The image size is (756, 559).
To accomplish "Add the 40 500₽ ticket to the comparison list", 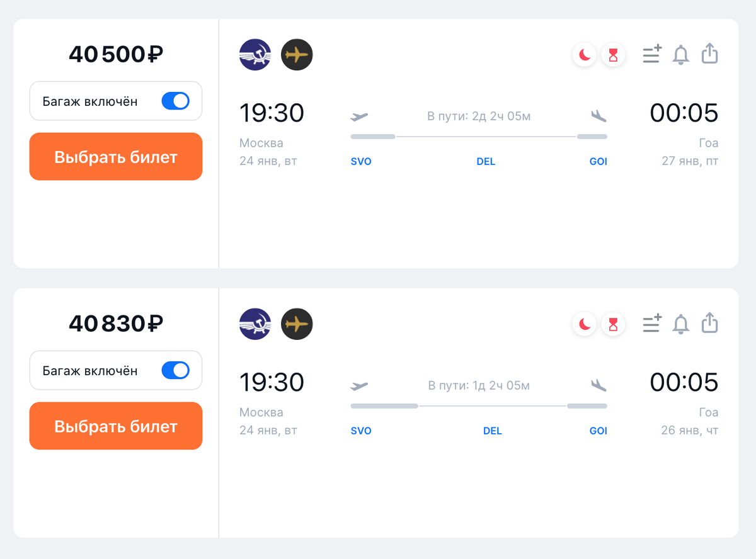I will [651, 55].
